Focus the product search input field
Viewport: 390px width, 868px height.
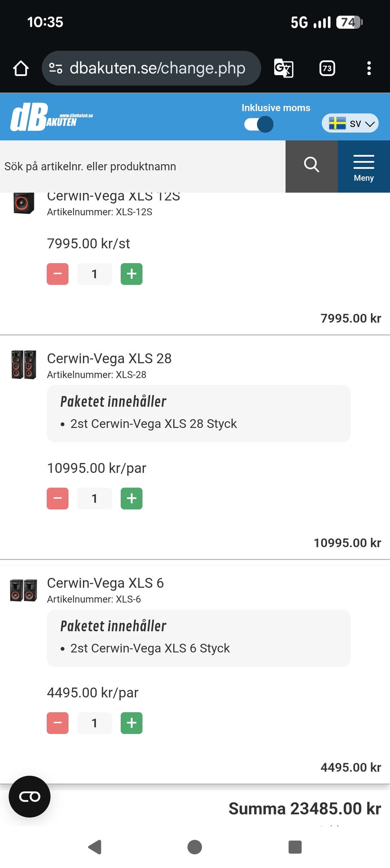[142, 167]
